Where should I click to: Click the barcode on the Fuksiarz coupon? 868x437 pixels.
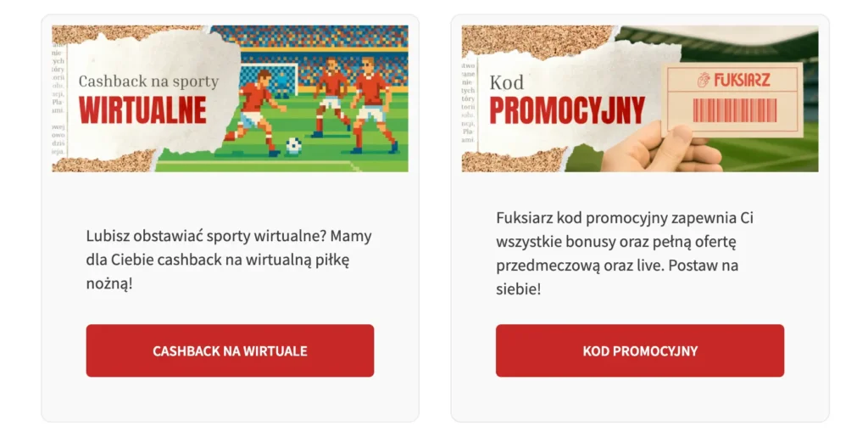point(734,111)
